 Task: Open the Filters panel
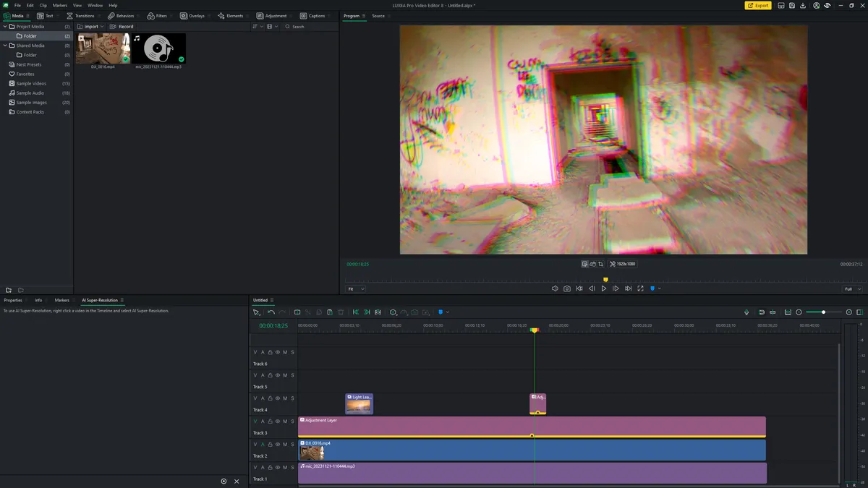click(x=156, y=15)
